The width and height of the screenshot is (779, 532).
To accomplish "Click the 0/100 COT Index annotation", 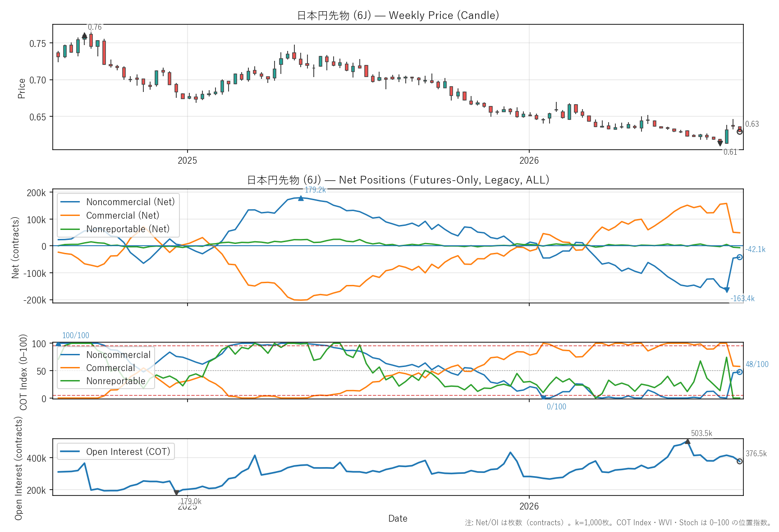I will 556,407.
